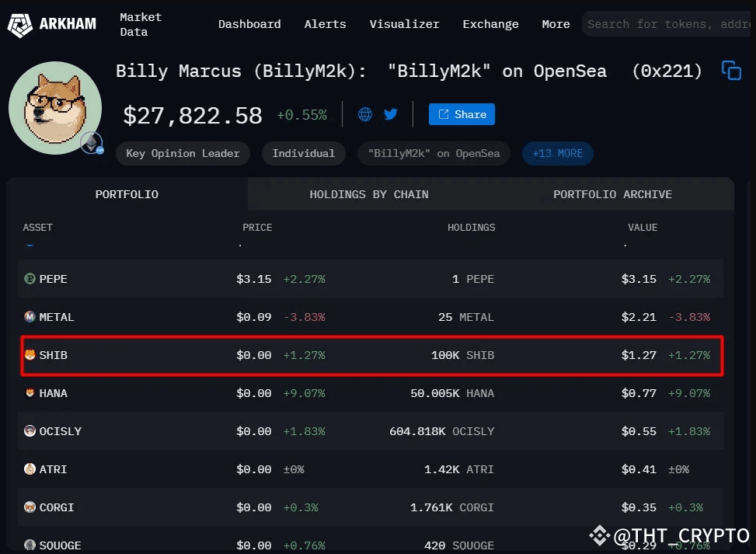Click the SHIB token icon

pos(30,355)
